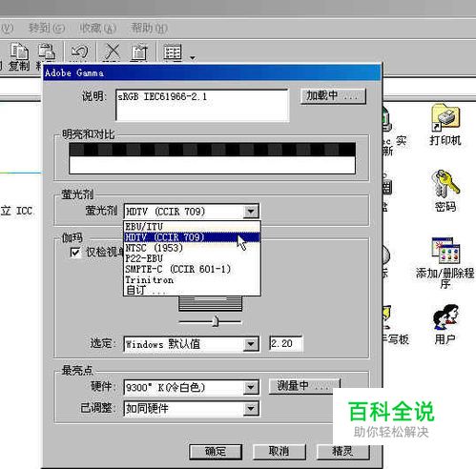Click the 确定 (OK) button
Screen dimensions: 476x469
click(216, 452)
